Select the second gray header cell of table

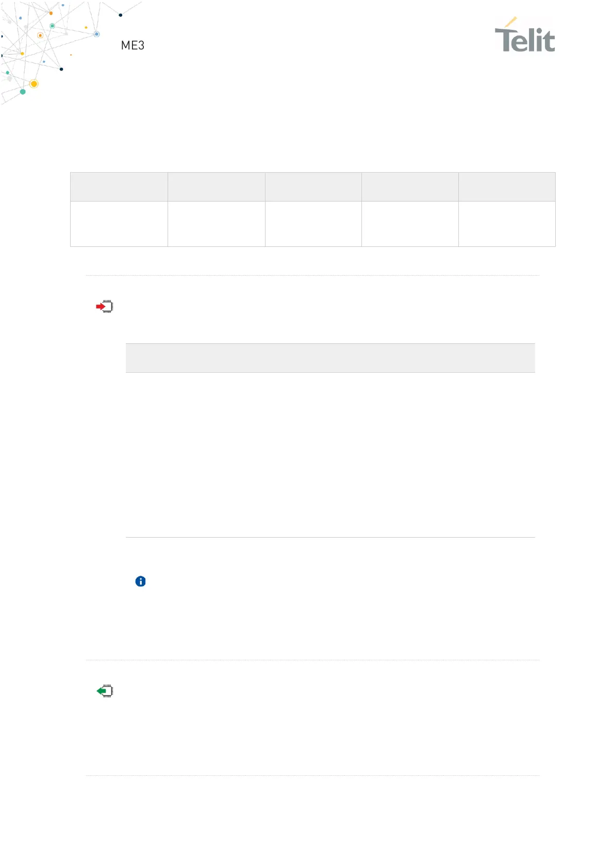(x=216, y=187)
